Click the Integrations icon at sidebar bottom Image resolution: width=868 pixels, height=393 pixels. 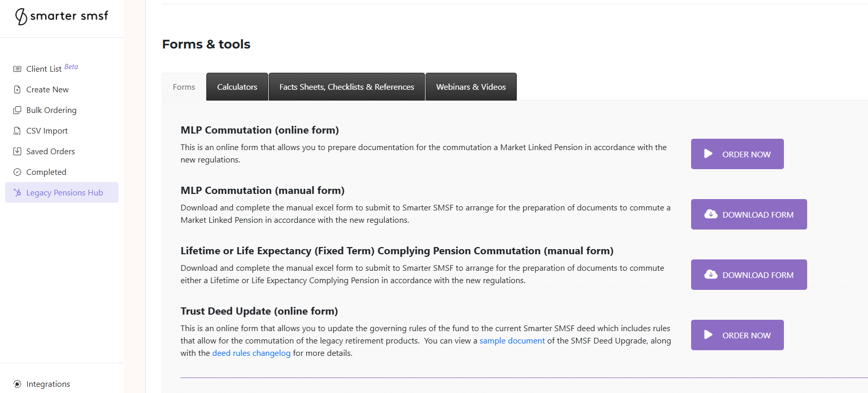(18, 384)
